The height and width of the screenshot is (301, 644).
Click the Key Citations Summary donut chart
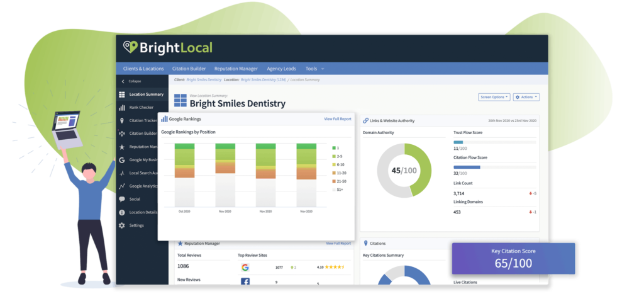click(x=404, y=275)
